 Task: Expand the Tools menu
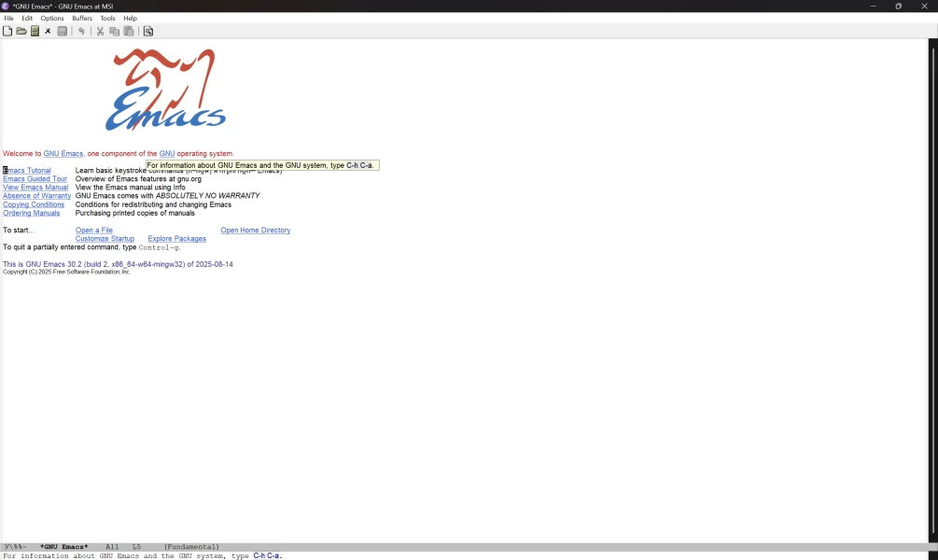[108, 18]
